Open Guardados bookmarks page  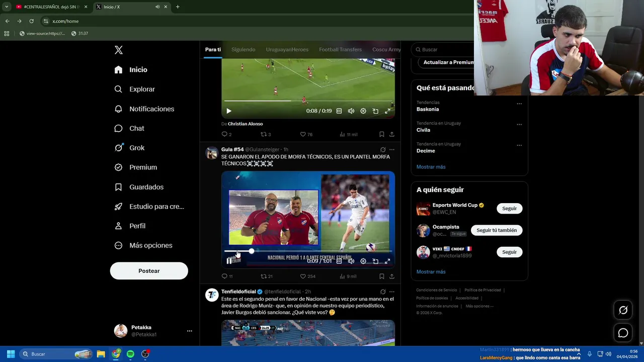[139, 187]
